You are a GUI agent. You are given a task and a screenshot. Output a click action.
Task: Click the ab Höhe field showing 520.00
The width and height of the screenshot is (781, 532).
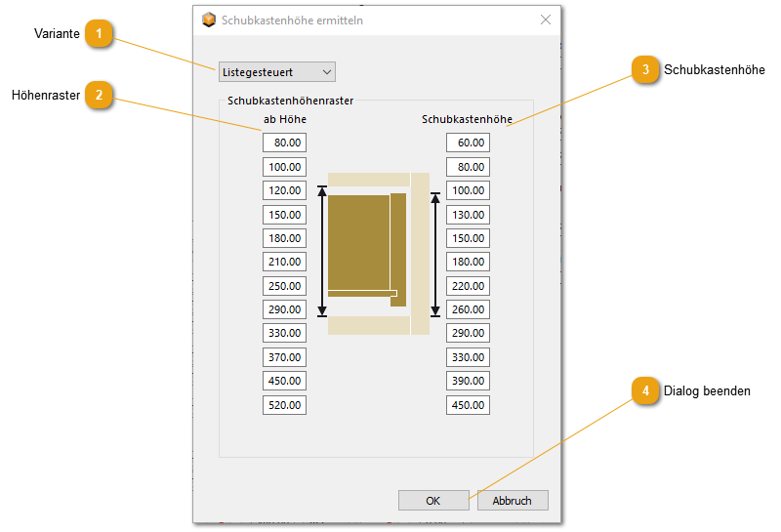pos(284,405)
